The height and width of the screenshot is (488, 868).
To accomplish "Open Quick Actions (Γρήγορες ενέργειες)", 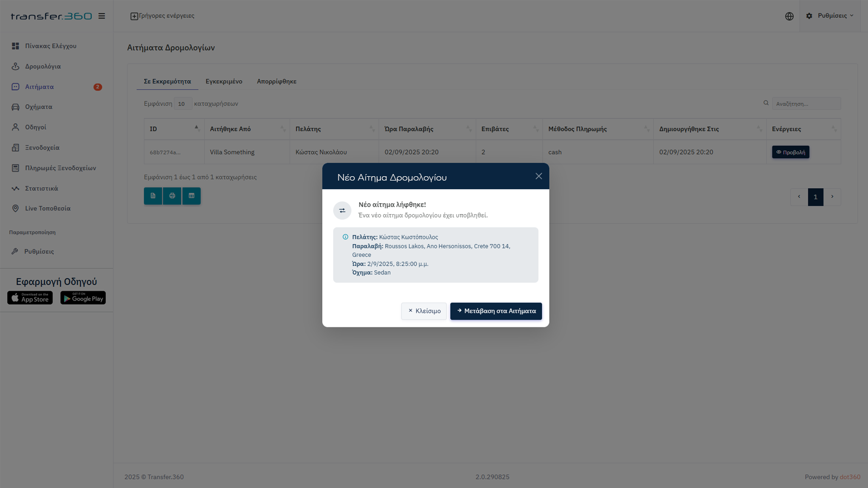I will click(162, 16).
